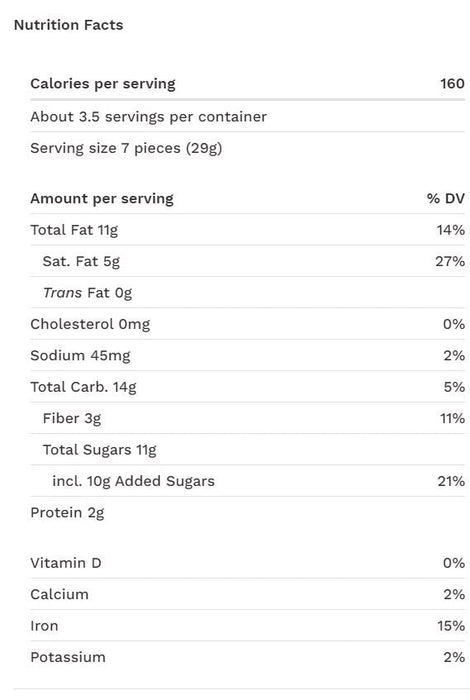Select the Sodium 45mg row
The height and width of the screenshot is (700, 470).
click(247, 355)
